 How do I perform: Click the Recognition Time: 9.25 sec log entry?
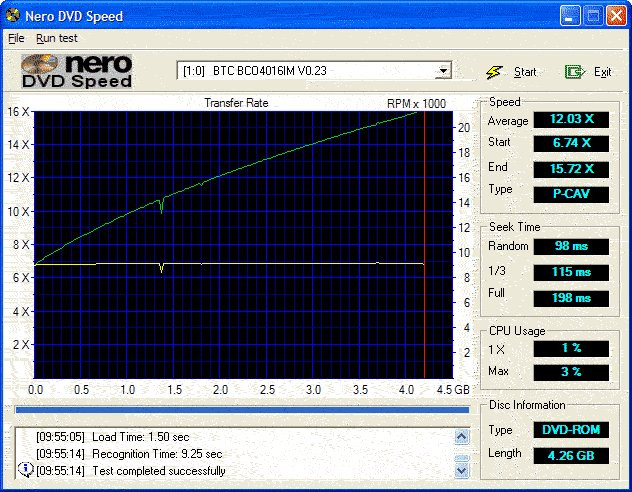click(x=129, y=454)
